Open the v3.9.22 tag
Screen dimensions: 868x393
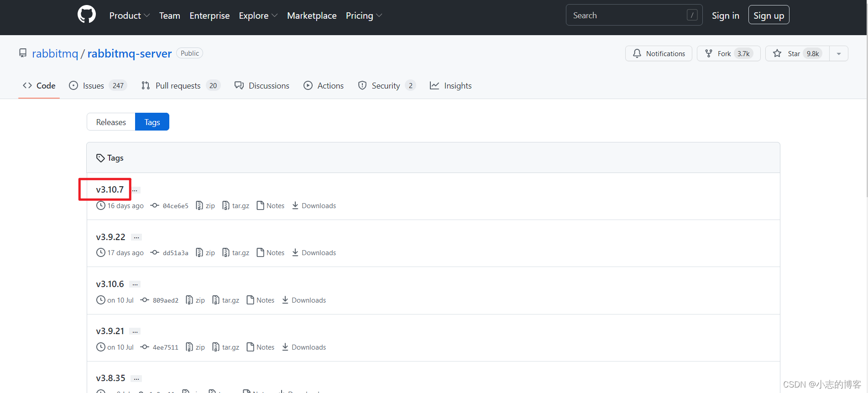point(110,237)
